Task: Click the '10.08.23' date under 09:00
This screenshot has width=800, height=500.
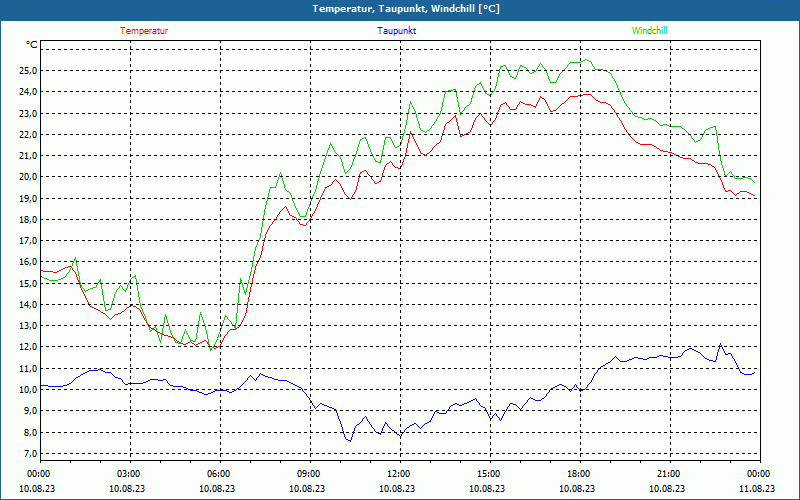Action: (307, 488)
